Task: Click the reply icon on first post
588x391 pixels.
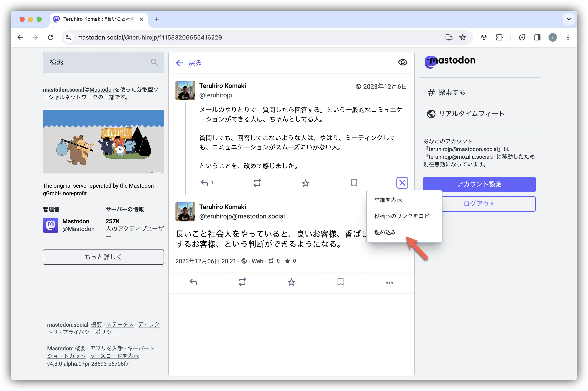Action: pos(204,182)
